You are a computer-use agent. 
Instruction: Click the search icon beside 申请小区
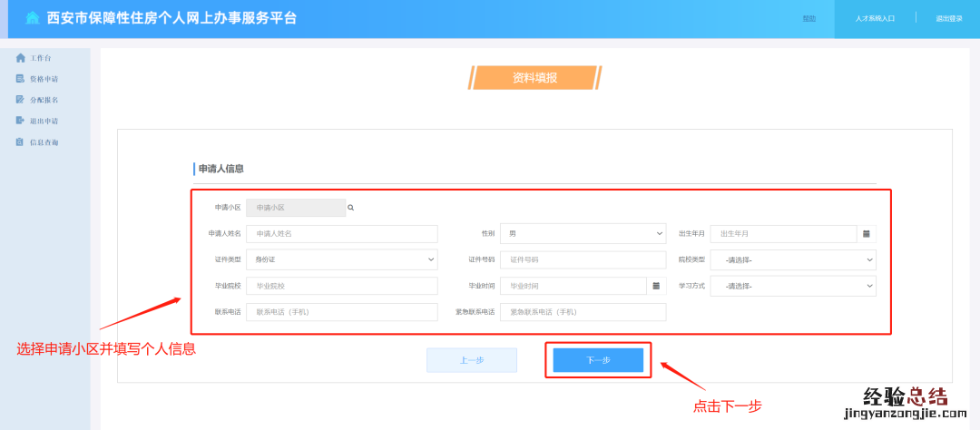click(x=351, y=208)
